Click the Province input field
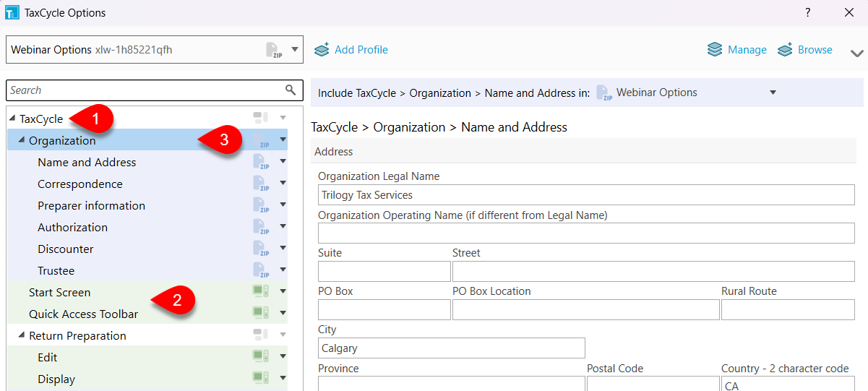Screen dimensions: 868x391 pos(452,384)
